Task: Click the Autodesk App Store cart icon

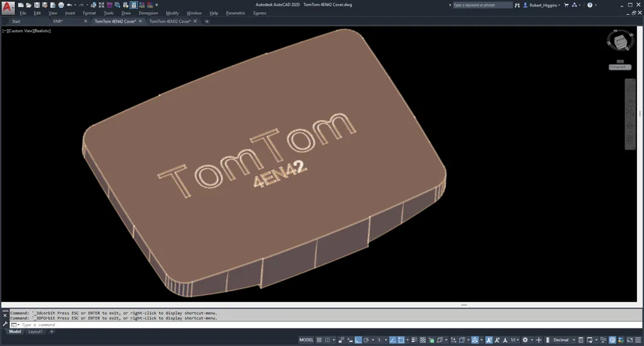Action: pyautogui.click(x=566, y=5)
